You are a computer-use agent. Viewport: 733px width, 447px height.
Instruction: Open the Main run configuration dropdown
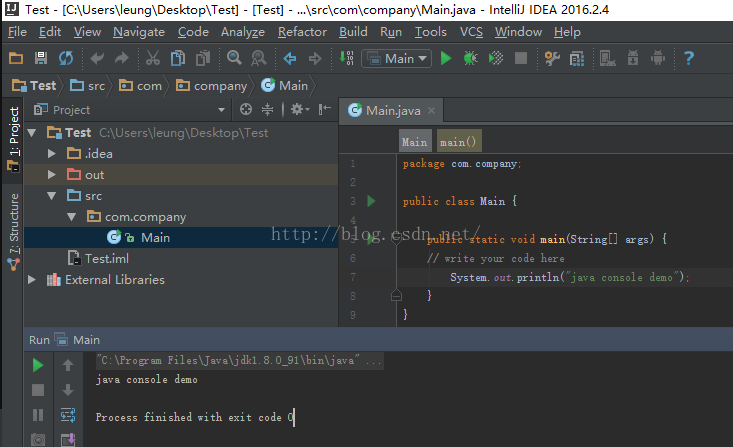tap(396, 58)
